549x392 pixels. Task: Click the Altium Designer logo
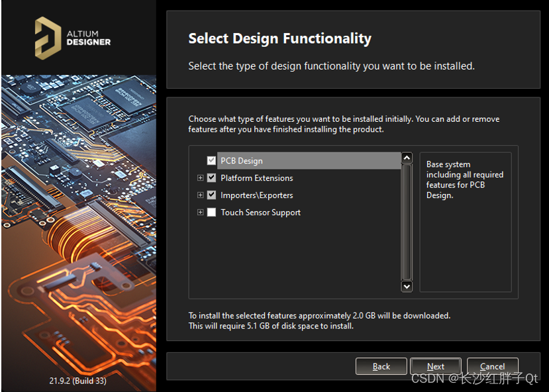[x=73, y=36]
